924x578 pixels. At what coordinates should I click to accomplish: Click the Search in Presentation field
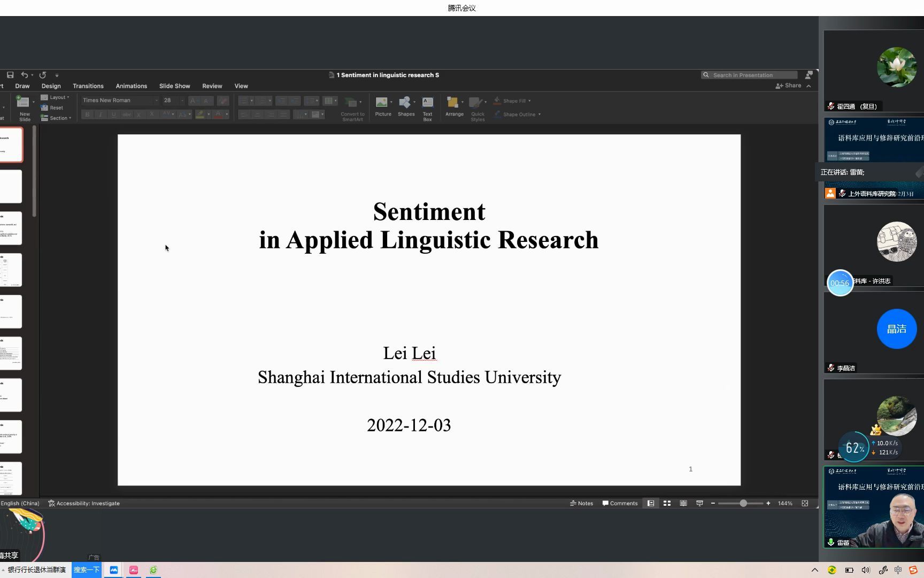coord(749,75)
